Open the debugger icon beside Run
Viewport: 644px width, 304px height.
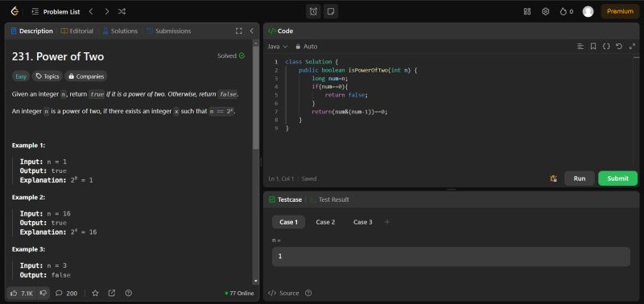pos(554,179)
